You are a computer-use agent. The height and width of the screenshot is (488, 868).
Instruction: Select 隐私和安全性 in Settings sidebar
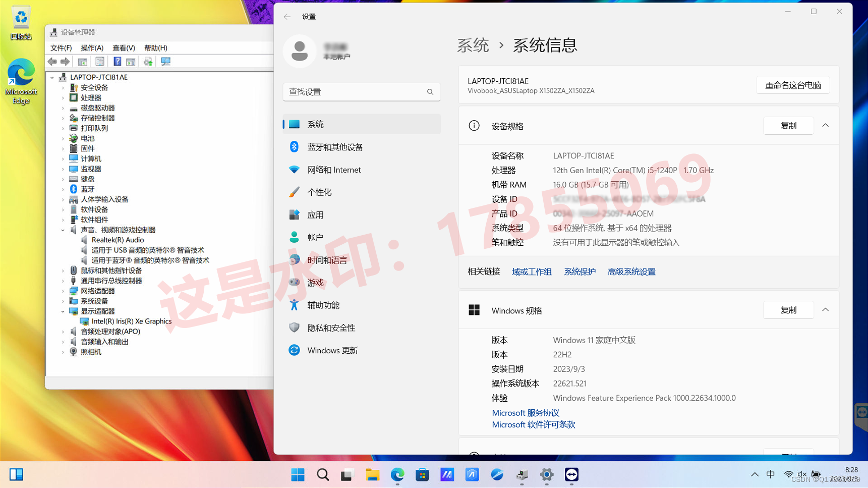coord(362,328)
